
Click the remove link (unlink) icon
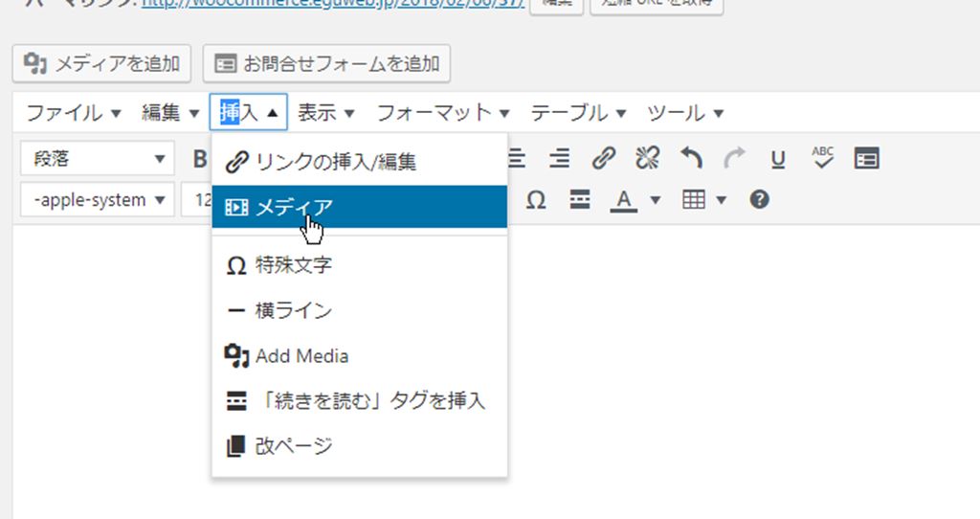[x=648, y=159]
